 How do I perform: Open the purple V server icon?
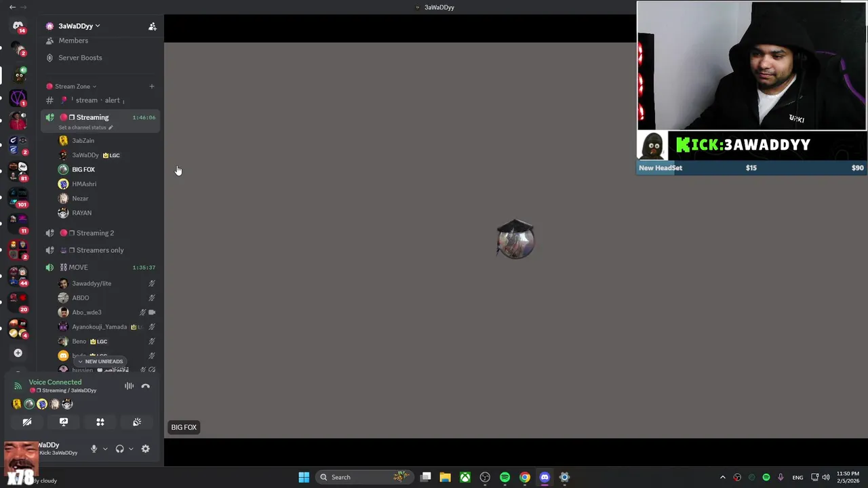coord(18,98)
